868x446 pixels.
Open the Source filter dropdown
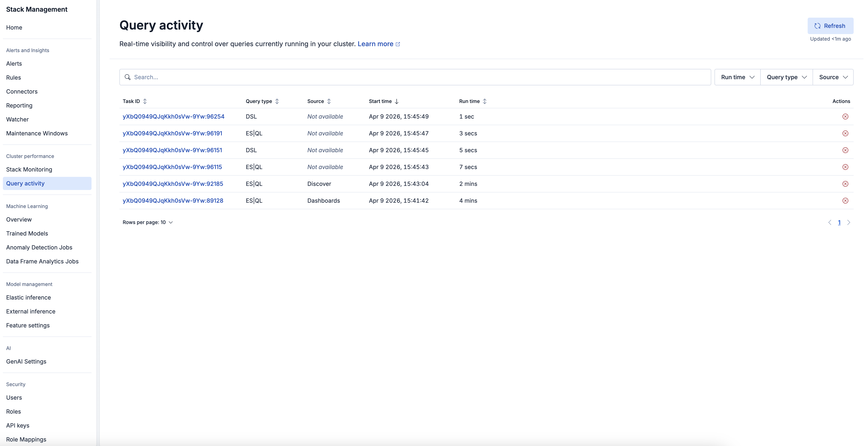click(833, 77)
